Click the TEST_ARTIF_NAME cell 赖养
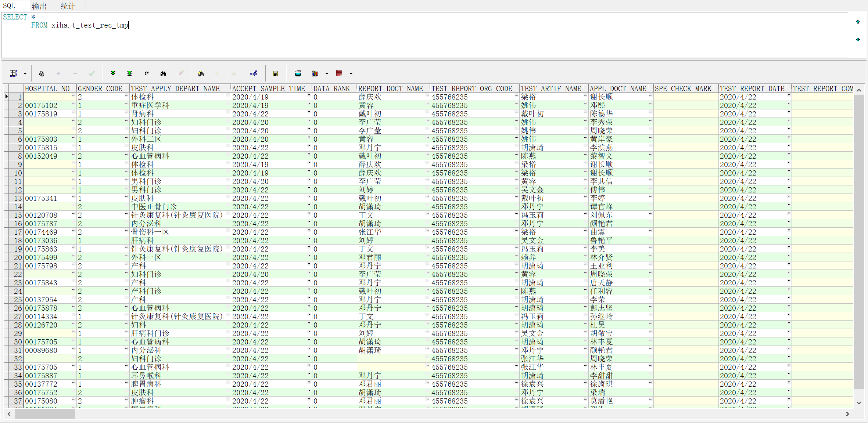The height and width of the screenshot is (423, 868). click(x=554, y=257)
